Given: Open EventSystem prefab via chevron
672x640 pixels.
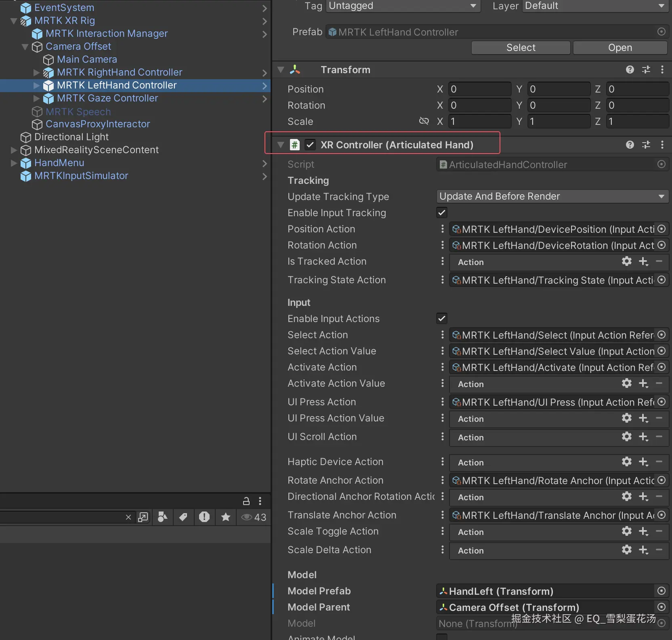Looking at the screenshot, I should (x=265, y=8).
